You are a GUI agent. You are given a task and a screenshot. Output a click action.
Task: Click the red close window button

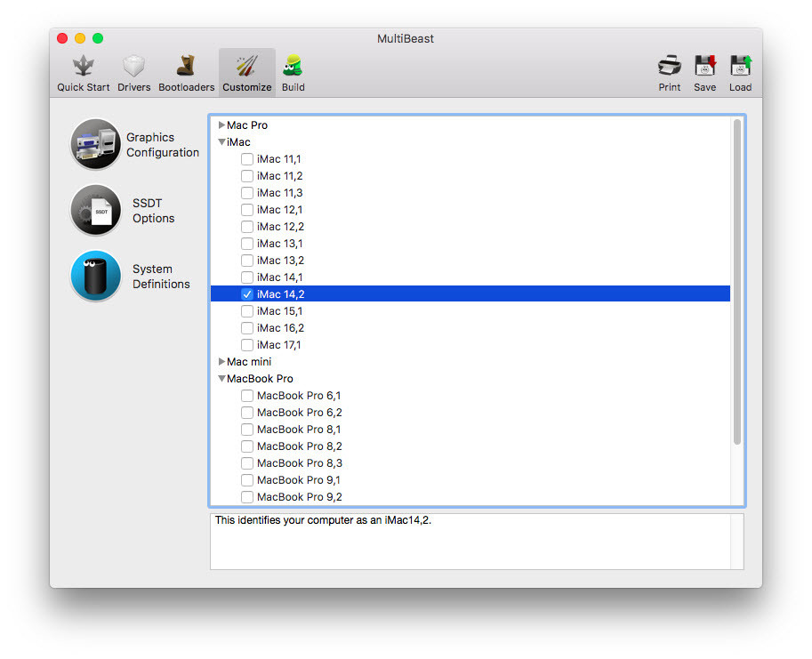(62, 38)
